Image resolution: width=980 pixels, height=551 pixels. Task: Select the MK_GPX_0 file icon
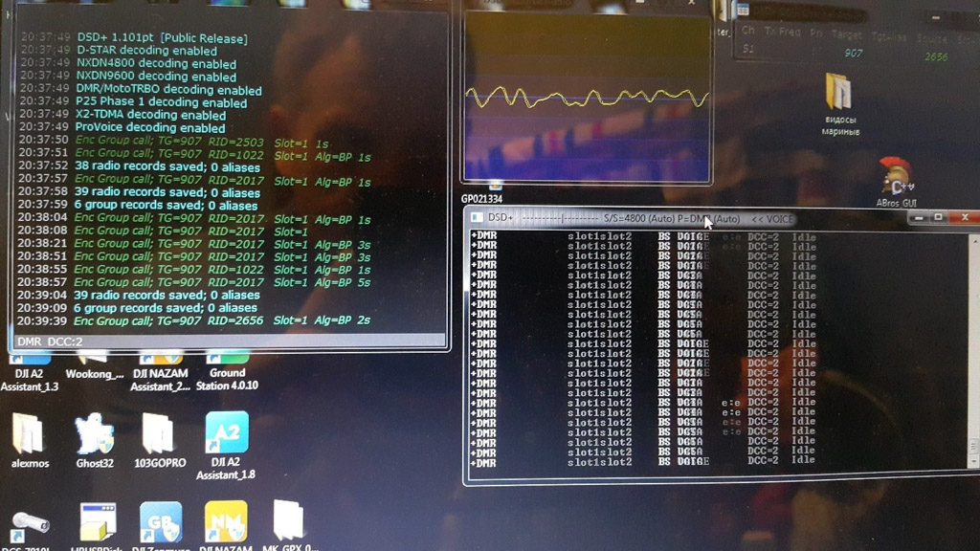[289, 525]
